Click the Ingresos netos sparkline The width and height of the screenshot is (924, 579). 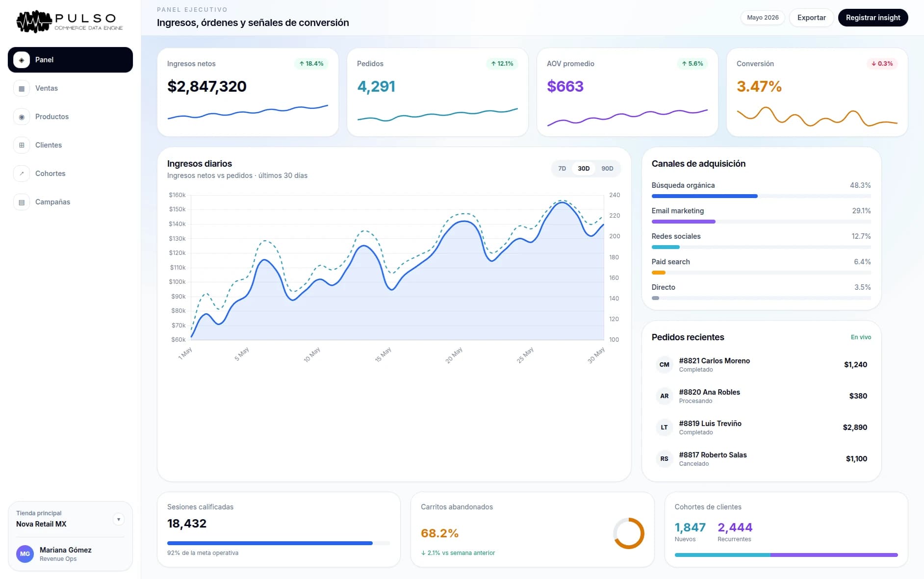248,112
